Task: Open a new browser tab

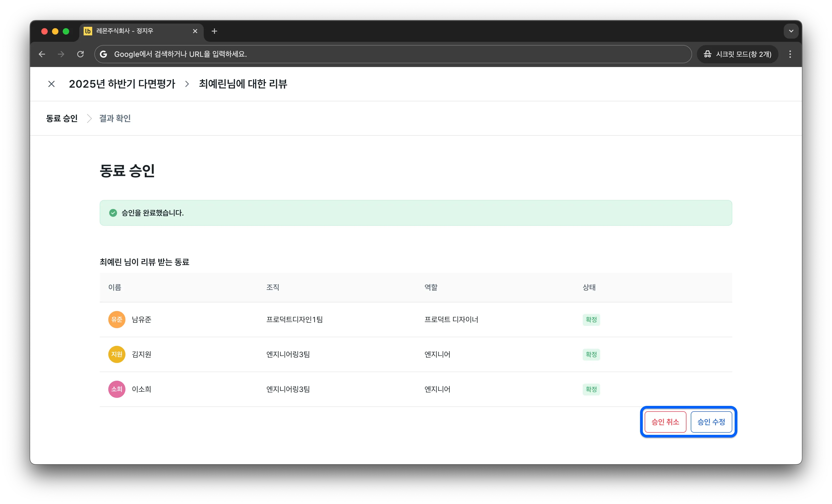Action: tap(214, 31)
